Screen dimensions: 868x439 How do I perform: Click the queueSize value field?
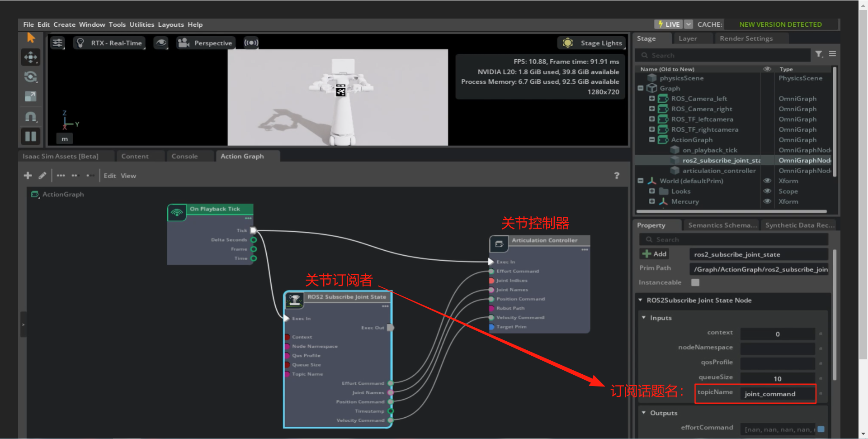coord(778,379)
